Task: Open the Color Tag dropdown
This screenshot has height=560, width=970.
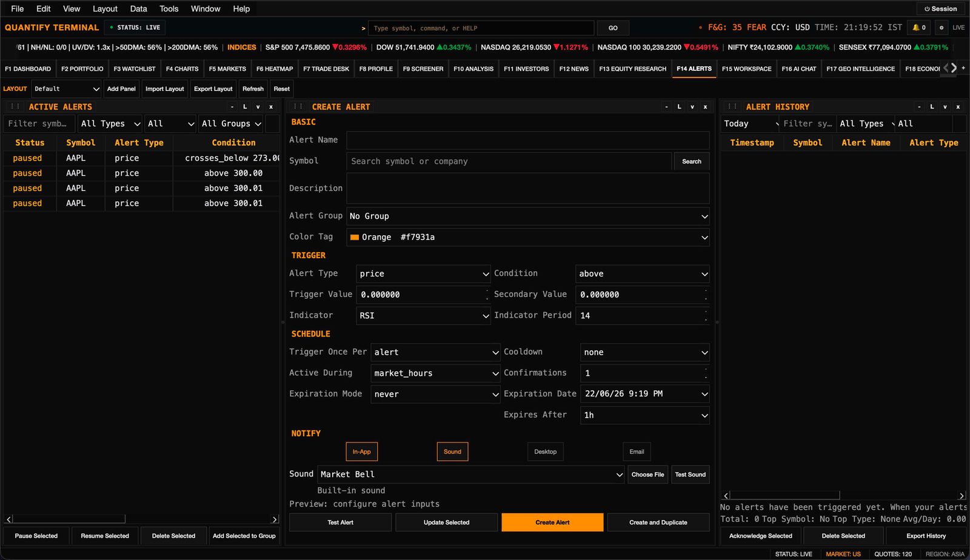Action: pos(528,237)
